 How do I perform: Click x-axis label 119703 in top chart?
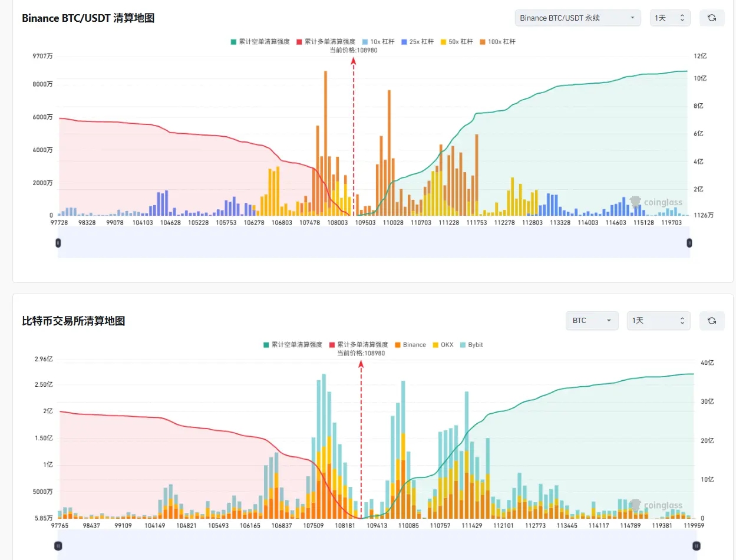point(672,222)
